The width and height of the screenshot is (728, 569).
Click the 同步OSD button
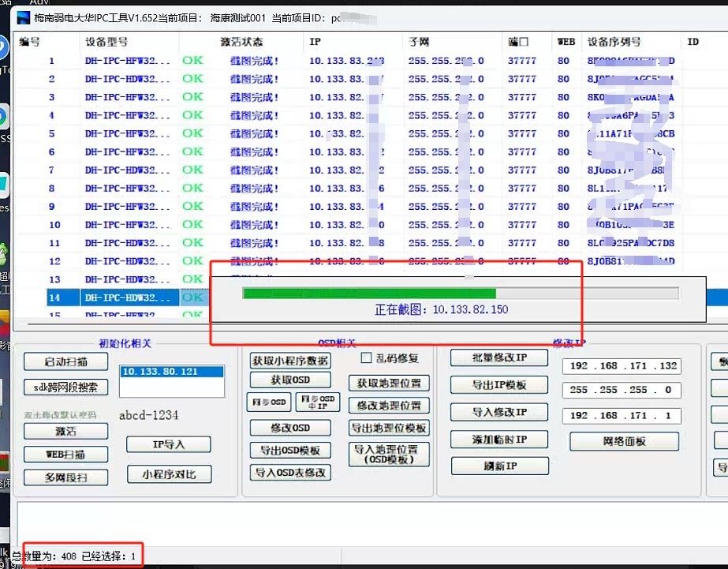click(269, 402)
